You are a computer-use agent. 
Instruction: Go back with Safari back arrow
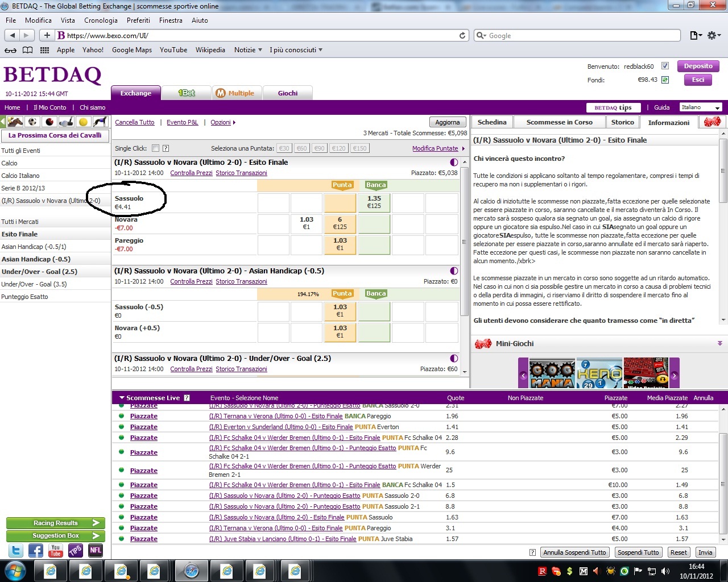(x=12, y=35)
